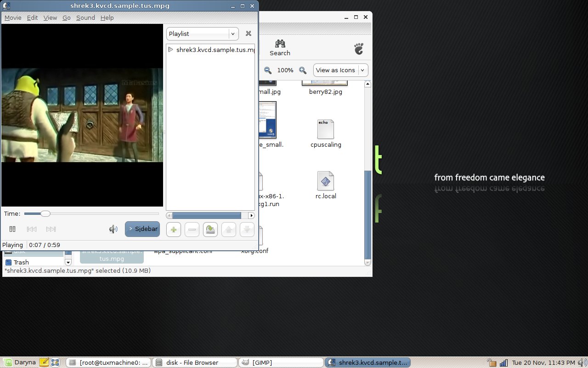Open the Sound menu
This screenshot has width=588, height=368.
coord(85,17)
